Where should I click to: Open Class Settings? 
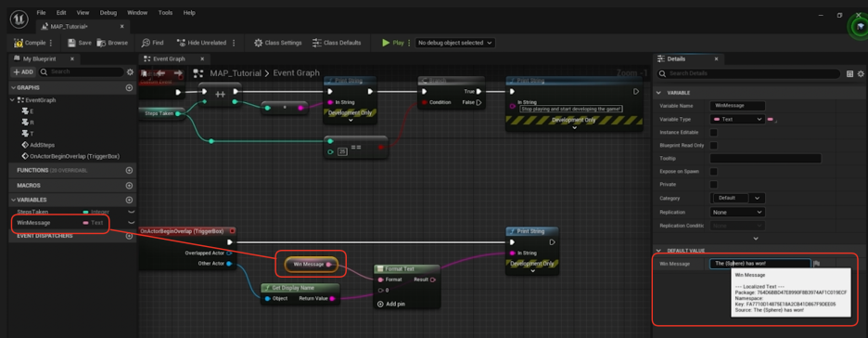click(278, 43)
